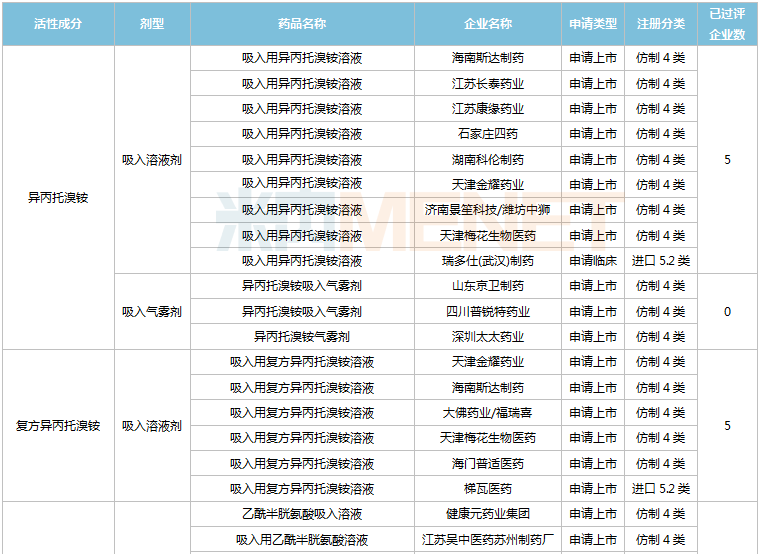Click 仿制 4 类 in the 大佛药业/福瑞喜 row

point(661,412)
